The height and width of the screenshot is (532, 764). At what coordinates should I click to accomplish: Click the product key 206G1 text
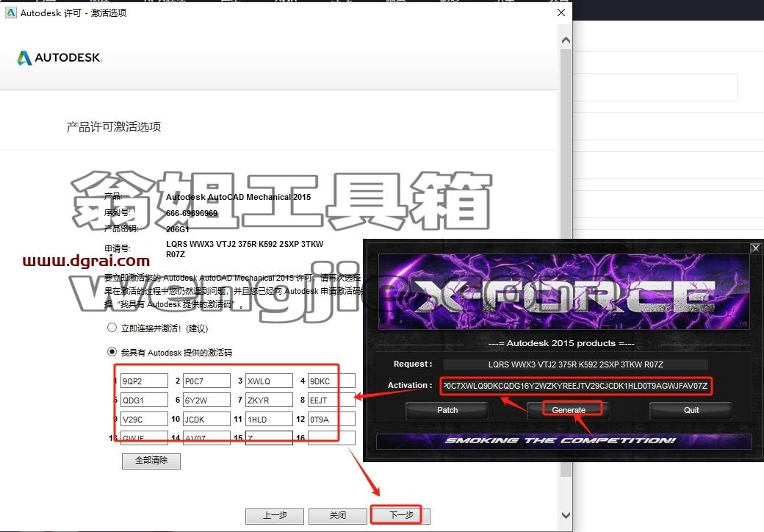[x=177, y=229]
